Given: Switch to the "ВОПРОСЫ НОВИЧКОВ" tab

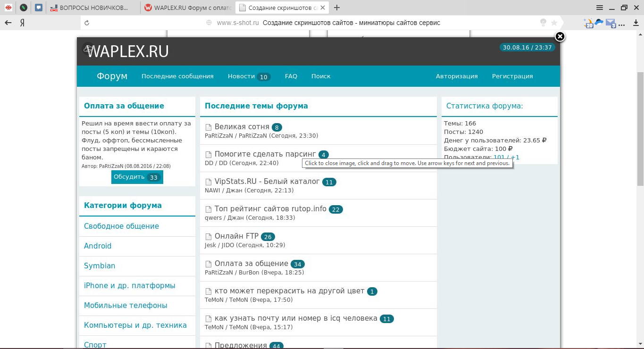Looking at the screenshot, I should click(x=93, y=8).
